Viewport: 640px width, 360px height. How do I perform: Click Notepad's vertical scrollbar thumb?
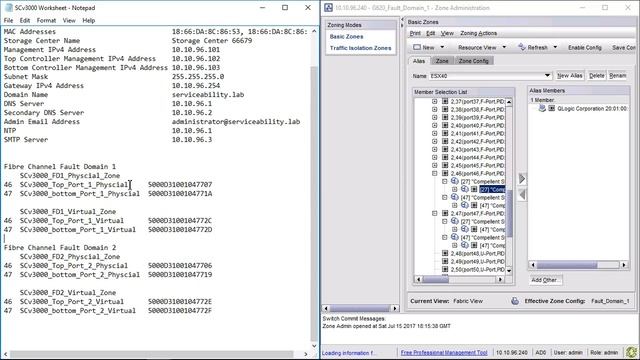(x=313, y=204)
